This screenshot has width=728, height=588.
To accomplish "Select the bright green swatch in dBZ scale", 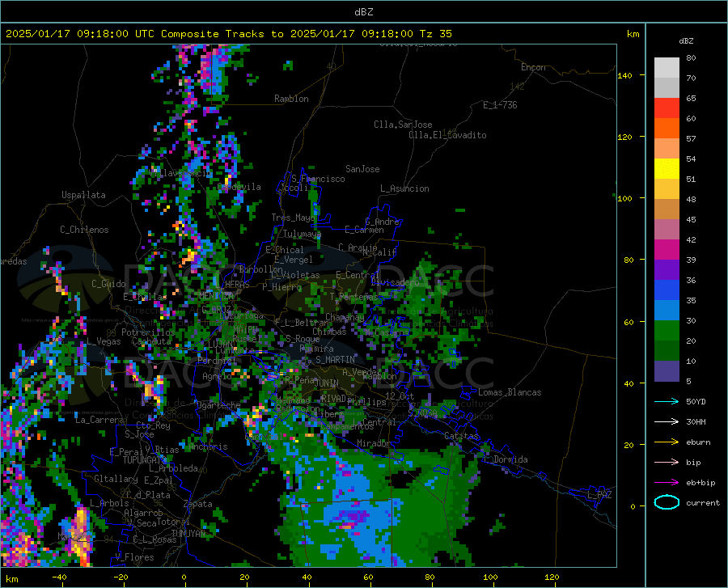I will coord(667,331).
